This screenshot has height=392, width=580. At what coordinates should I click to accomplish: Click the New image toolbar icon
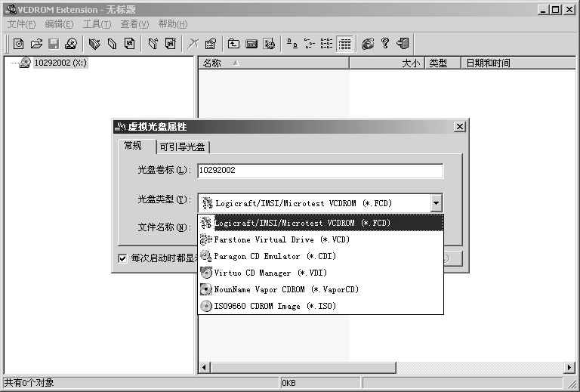coord(18,44)
